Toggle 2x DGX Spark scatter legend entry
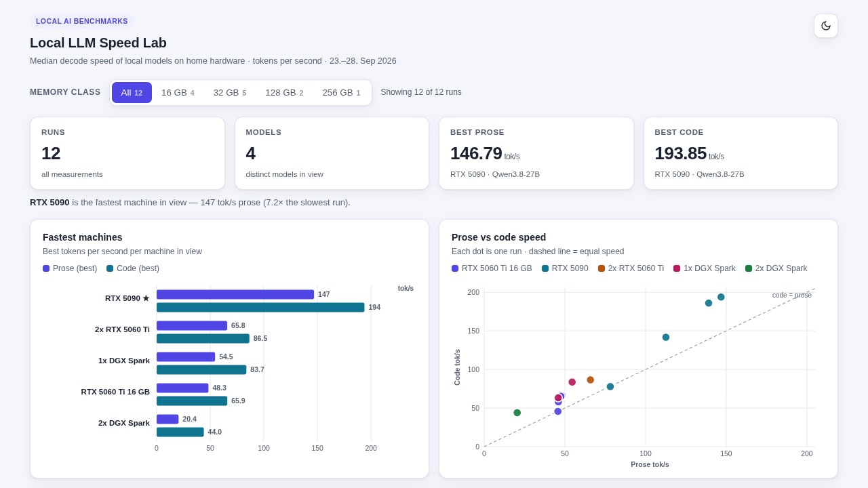 pos(776,268)
